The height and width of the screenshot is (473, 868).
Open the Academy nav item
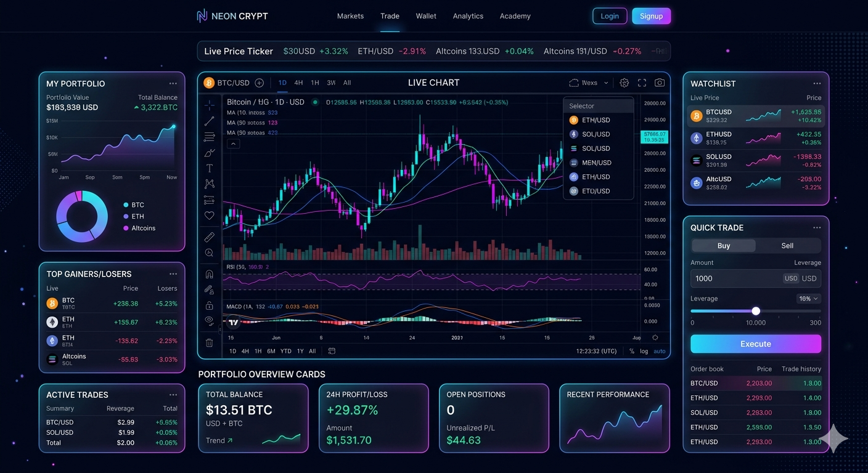[x=515, y=16]
